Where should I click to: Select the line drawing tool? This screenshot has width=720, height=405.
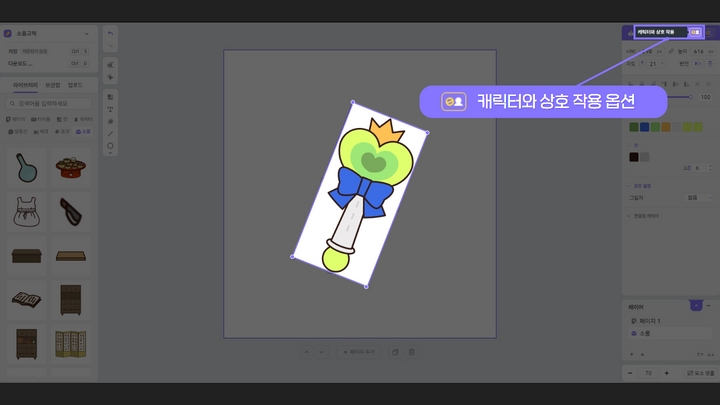pos(110,133)
